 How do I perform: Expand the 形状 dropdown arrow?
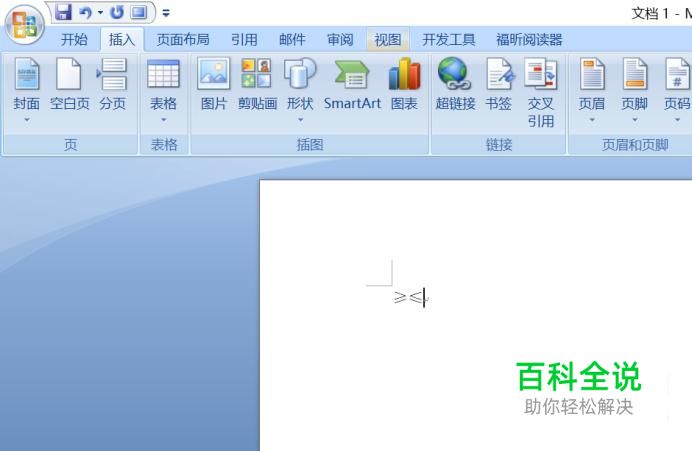pyautogui.click(x=300, y=120)
